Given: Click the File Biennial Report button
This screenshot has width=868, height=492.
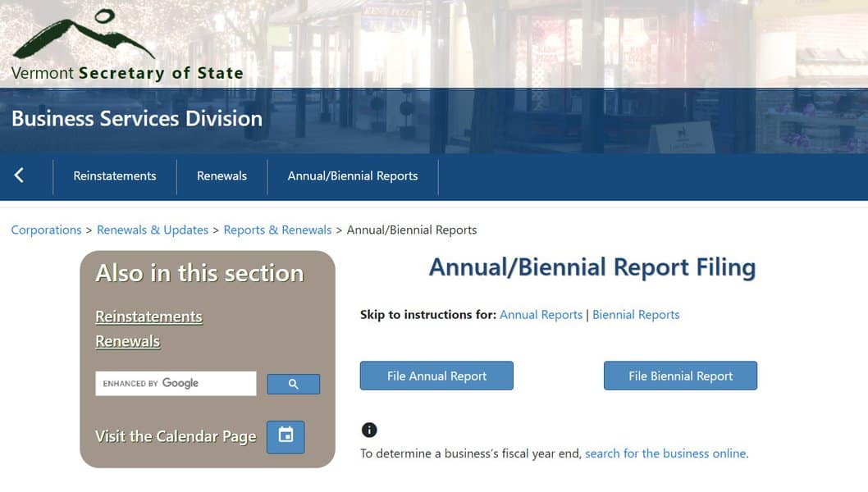Looking at the screenshot, I should click(680, 376).
